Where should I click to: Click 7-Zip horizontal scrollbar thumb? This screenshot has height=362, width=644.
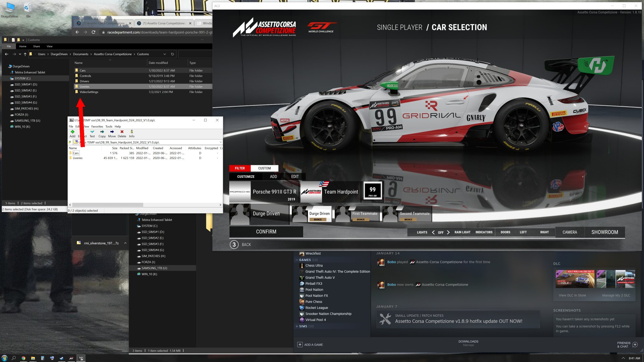[x=108, y=205]
